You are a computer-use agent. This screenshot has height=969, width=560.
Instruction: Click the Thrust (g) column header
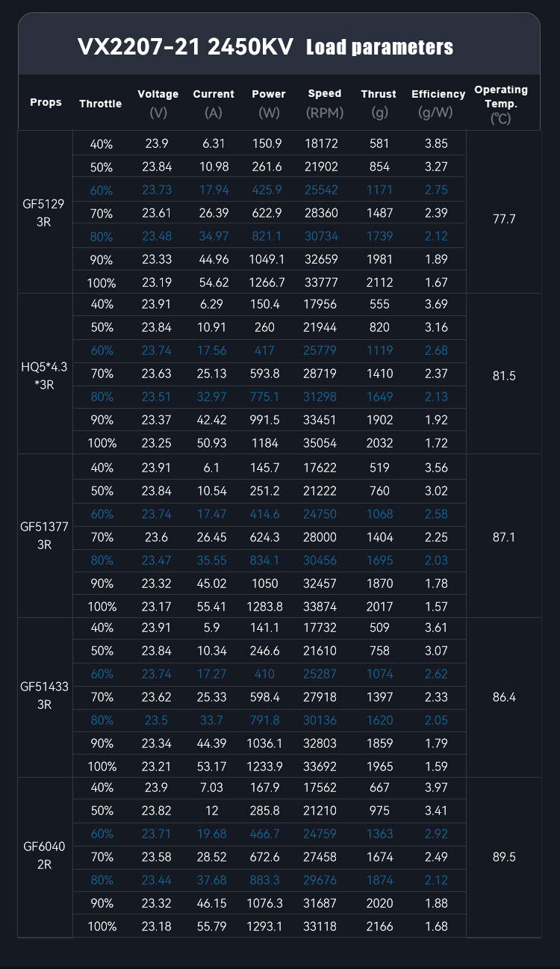point(379,103)
